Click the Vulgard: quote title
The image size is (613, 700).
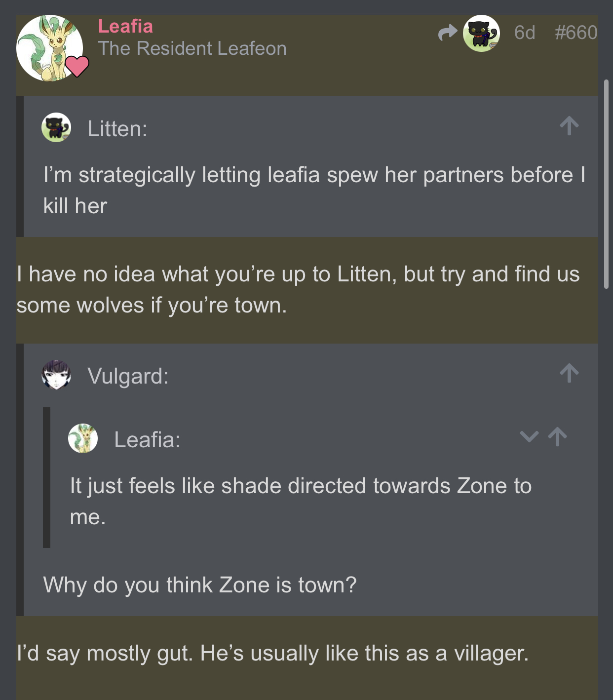pyautogui.click(x=128, y=376)
